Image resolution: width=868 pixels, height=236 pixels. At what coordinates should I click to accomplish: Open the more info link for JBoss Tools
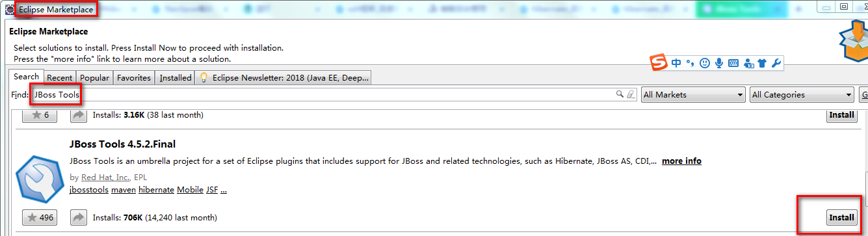681,161
